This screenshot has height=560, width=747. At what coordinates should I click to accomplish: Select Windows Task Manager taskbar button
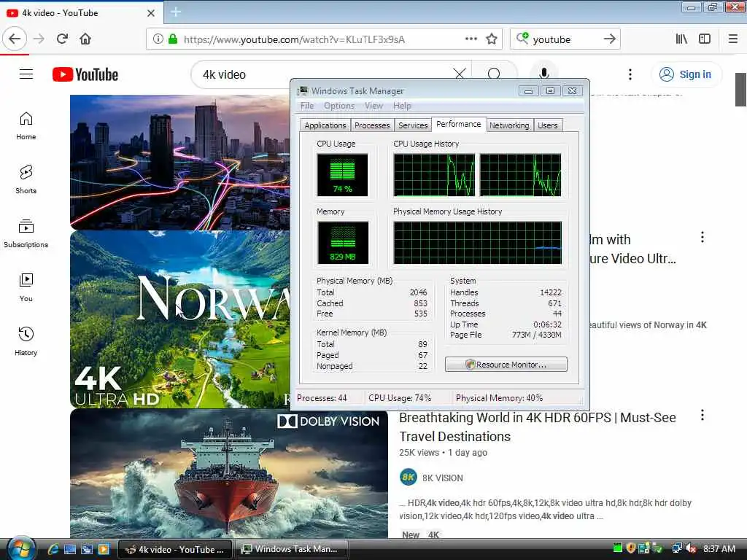(x=291, y=550)
